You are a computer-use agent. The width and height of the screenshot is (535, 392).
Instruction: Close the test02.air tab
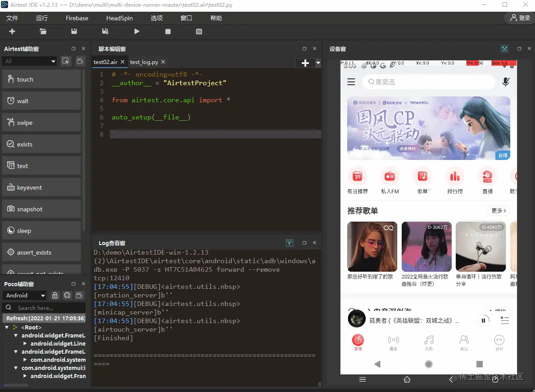[x=122, y=62]
